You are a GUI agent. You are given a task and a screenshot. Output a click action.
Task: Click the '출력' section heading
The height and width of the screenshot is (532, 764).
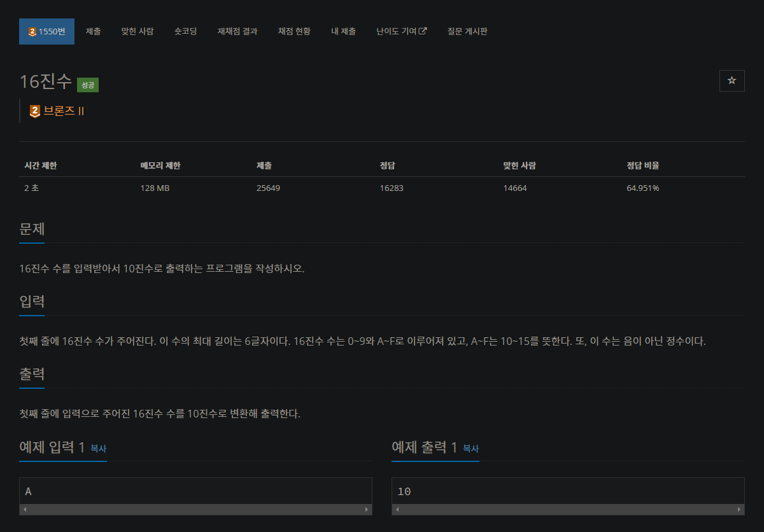click(32, 375)
